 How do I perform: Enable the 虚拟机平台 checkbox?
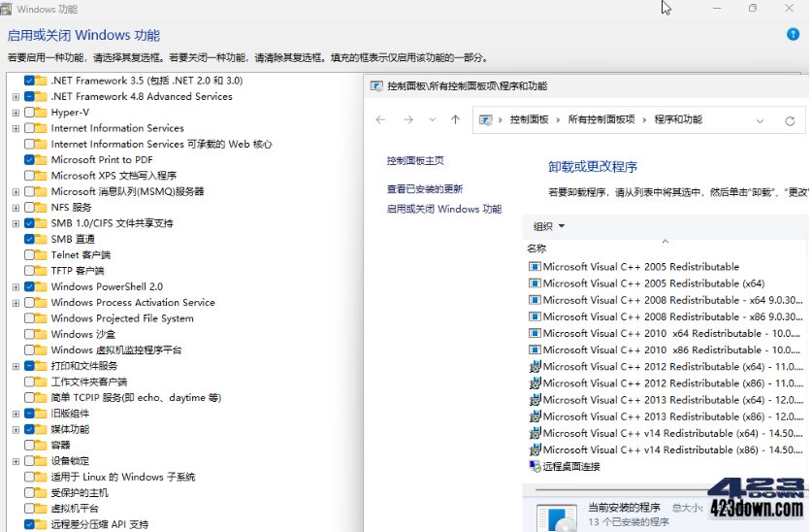[29, 509]
